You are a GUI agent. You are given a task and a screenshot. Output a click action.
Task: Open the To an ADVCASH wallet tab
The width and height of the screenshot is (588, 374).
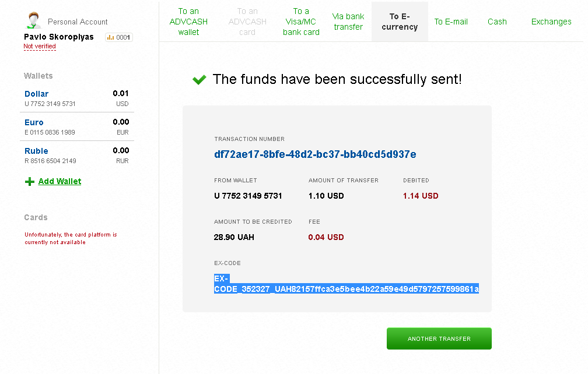point(188,22)
